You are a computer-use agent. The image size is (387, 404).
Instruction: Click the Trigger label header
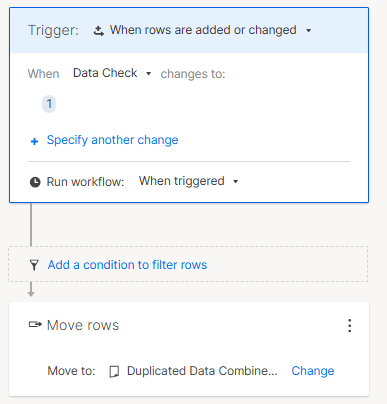[53, 30]
